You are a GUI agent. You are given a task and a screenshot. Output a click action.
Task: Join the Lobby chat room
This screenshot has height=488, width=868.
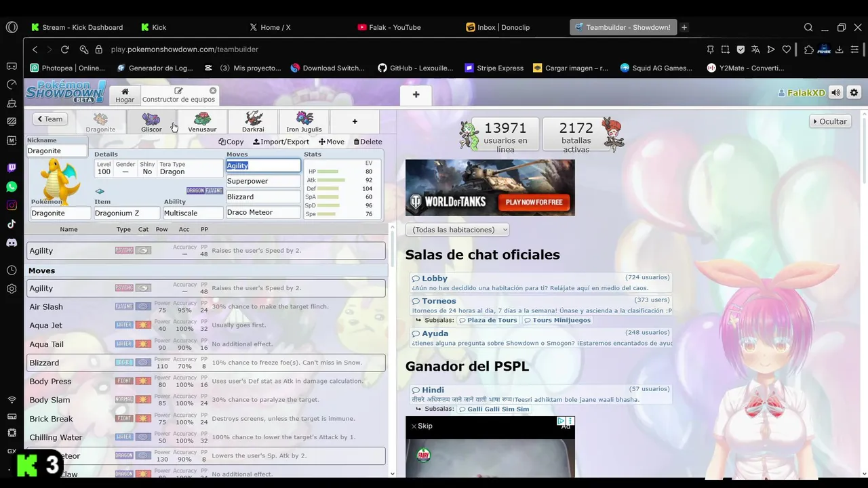point(540,283)
